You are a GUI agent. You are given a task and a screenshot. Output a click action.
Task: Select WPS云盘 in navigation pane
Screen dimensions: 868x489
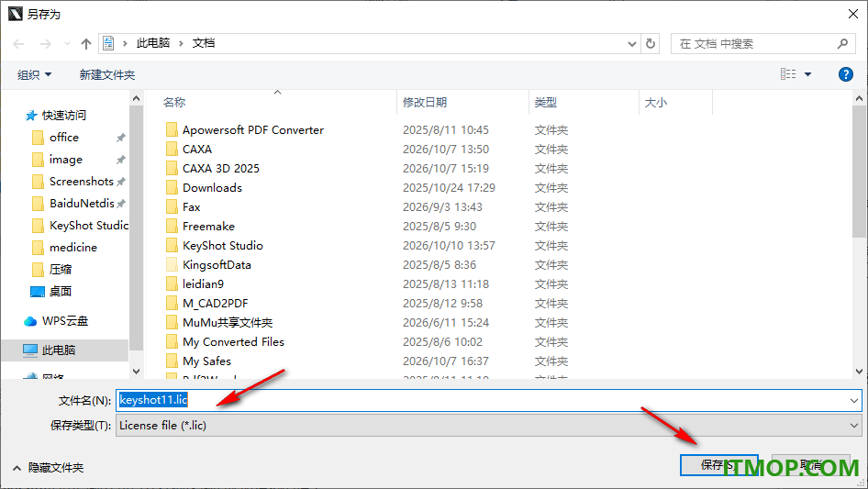[x=65, y=321]
